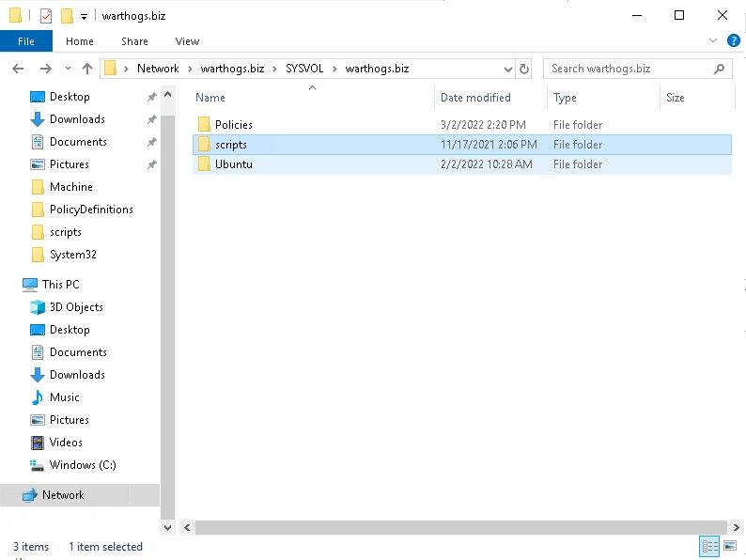This screenshot has height=560, width=746.
Task: Open Machine folder in navigation pane
Action: click(x=70, y=187)
